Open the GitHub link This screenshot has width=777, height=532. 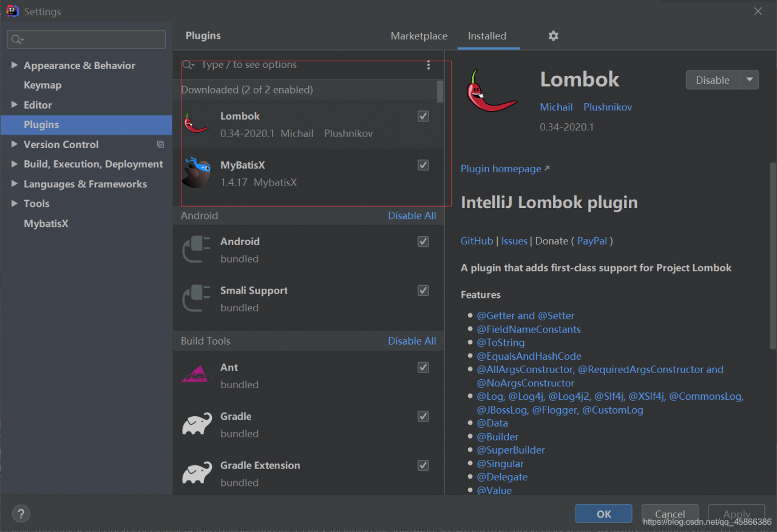[477, 241]
